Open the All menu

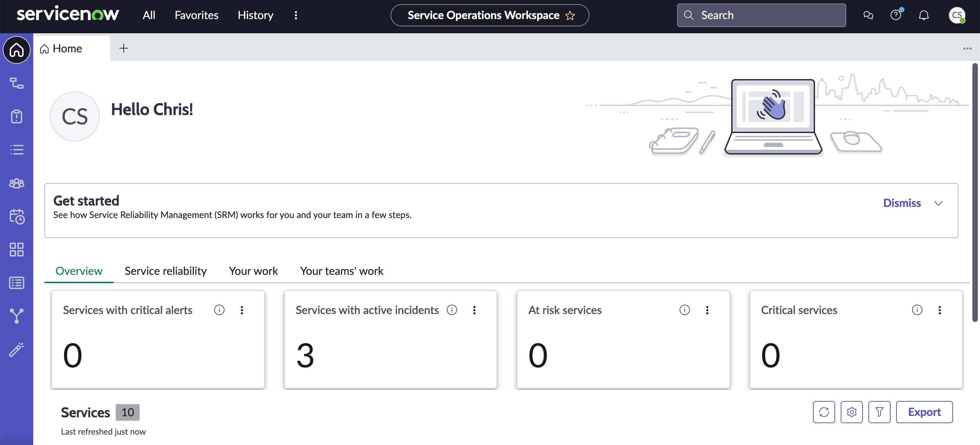[x=149, y=15]
